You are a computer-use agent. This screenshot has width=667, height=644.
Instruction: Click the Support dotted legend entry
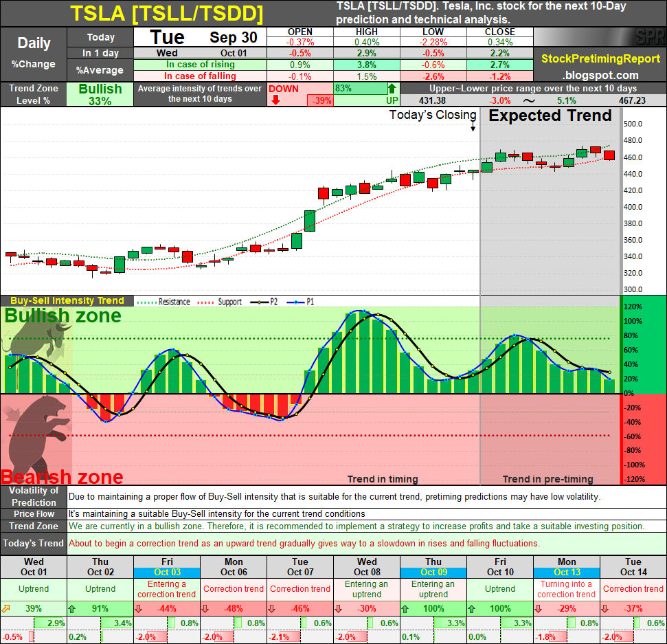(220, 302)
